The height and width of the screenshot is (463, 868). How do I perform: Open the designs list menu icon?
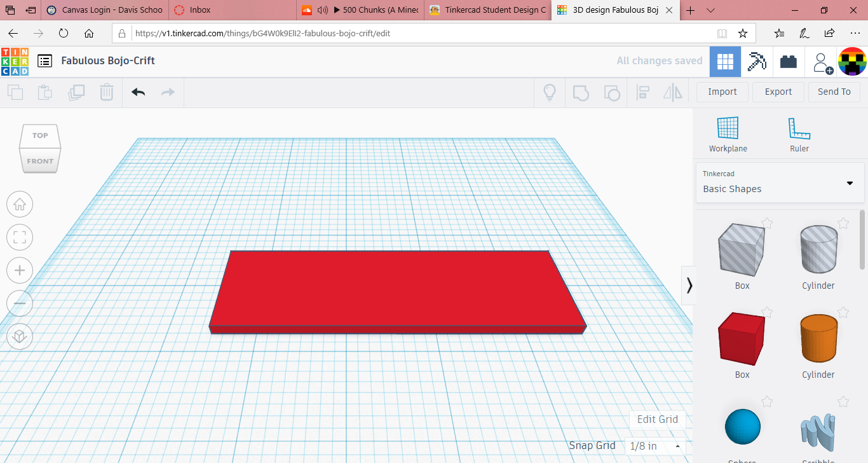click(x=44, y=61)
